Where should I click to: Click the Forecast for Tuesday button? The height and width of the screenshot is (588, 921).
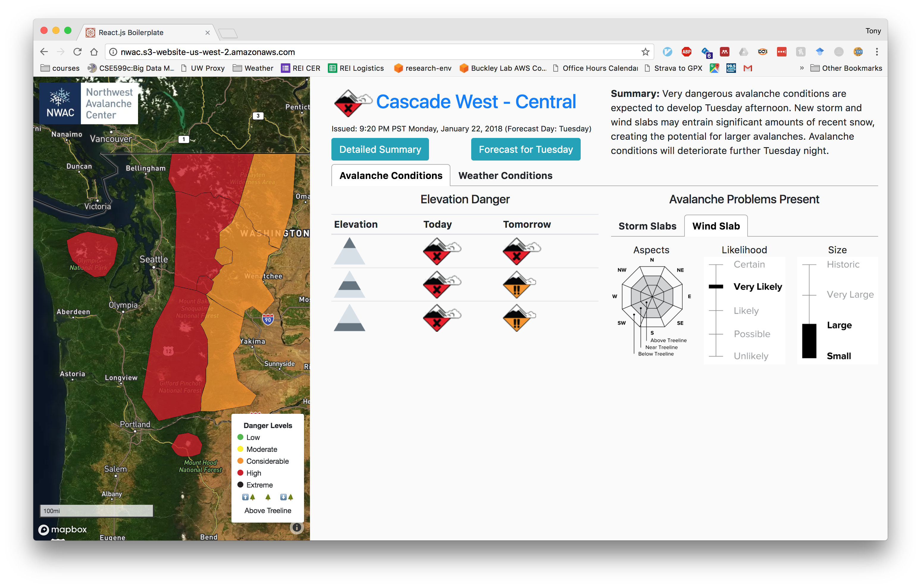point(526,149)
